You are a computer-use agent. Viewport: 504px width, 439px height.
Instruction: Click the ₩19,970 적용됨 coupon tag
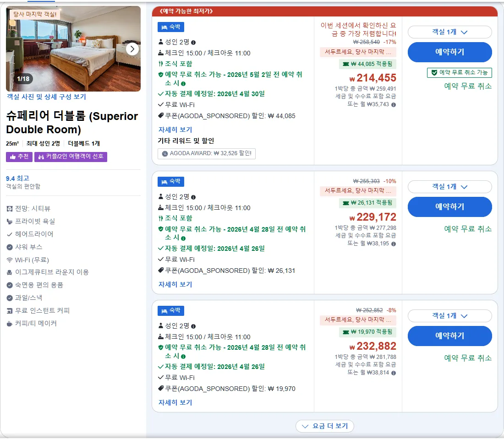[x=368, y=332]
